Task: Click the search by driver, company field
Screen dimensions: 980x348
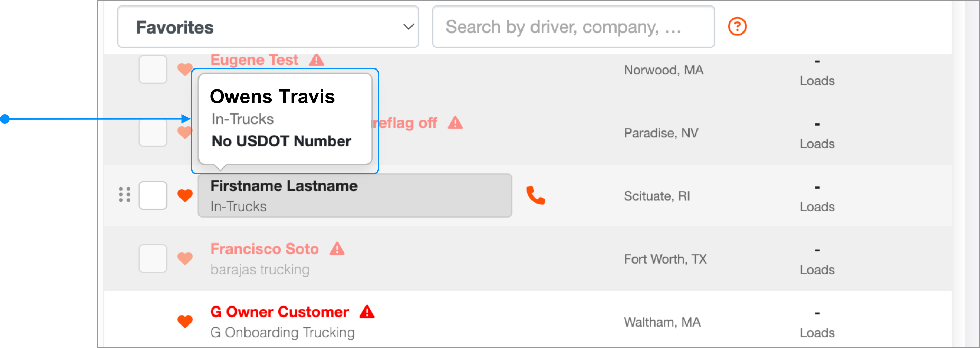Action: tap(573, 27)
